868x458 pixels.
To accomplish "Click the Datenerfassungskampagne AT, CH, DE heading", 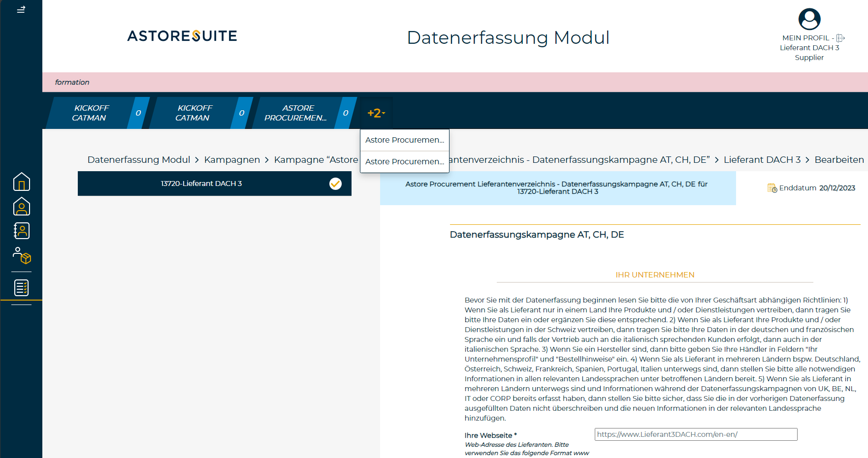I will click(537, 235).
